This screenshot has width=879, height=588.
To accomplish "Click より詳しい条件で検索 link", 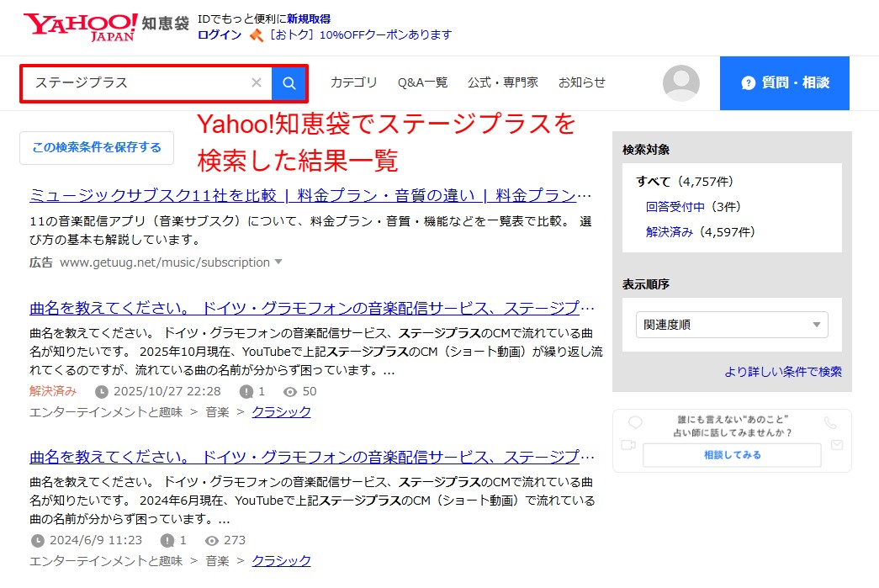I will click(783, 372).
